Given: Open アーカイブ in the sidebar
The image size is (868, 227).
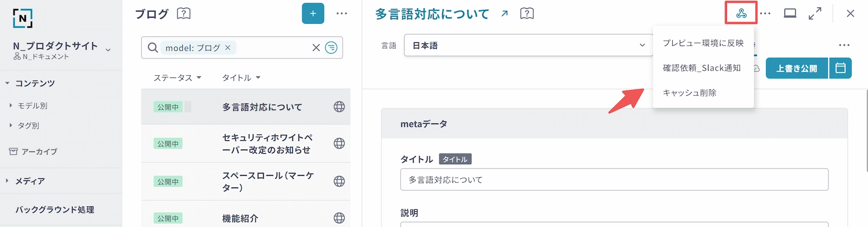Looking at the screenshot, I should pyautogui.click(x=39, y=152).
